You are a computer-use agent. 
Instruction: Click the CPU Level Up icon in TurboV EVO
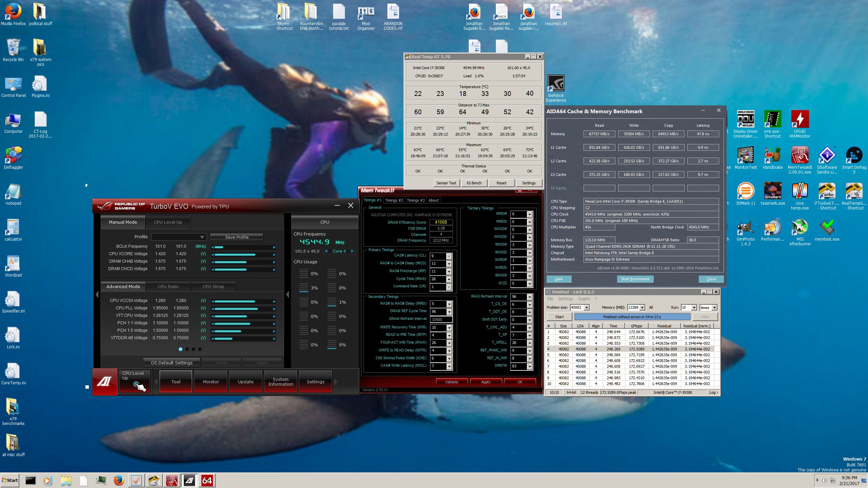point(135,382)
